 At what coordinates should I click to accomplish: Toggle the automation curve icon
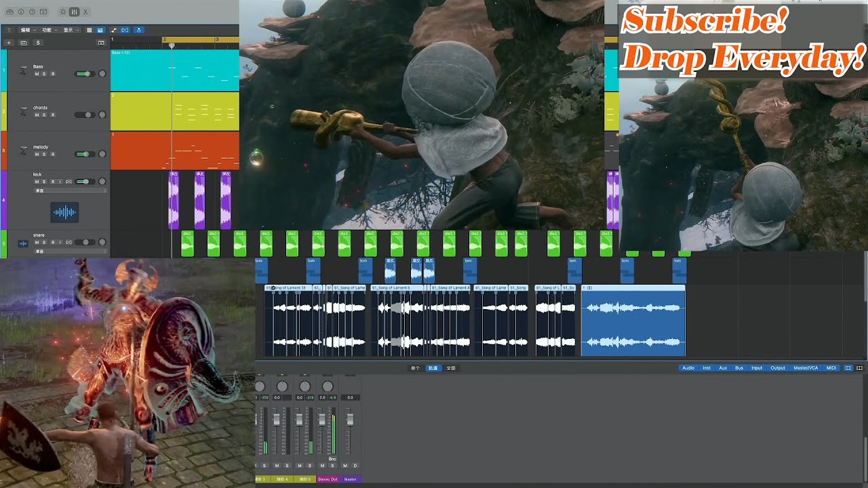114,30
